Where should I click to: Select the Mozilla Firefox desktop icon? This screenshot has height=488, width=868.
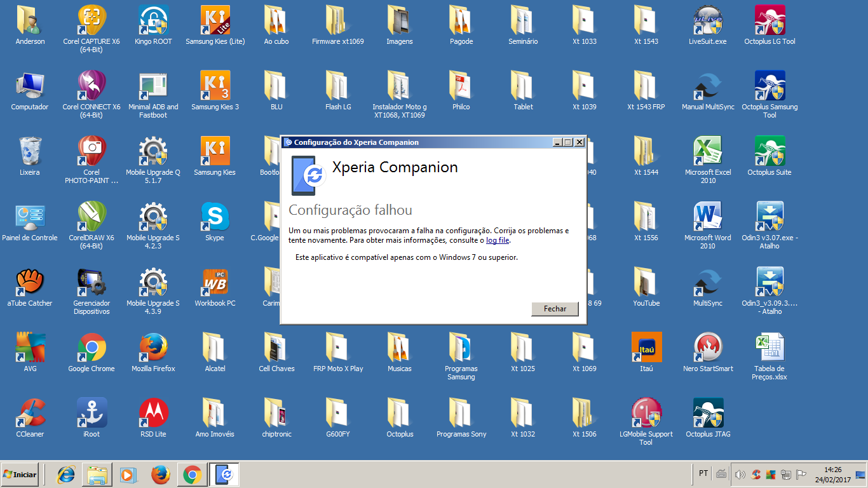pos(153,347)
